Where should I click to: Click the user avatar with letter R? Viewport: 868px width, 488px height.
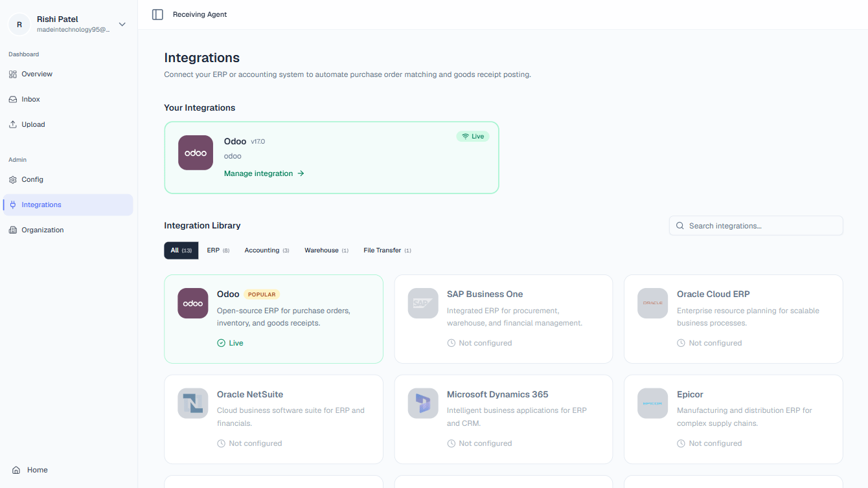click(19, 25)
